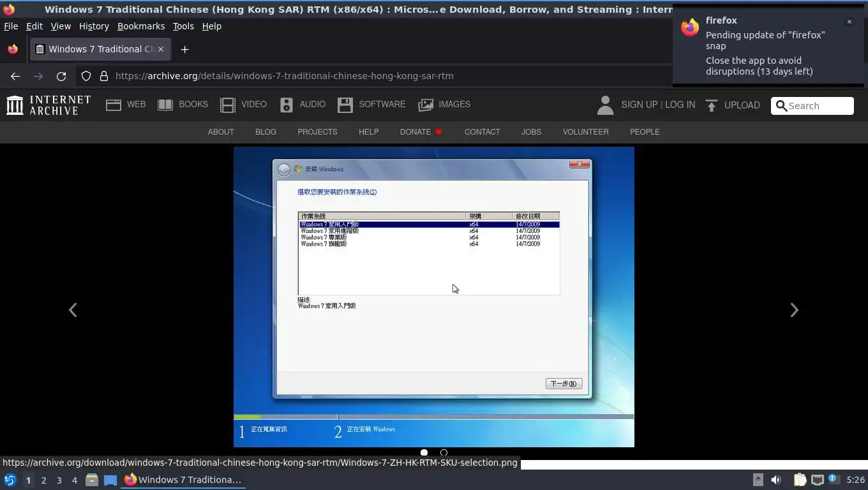Viewport: 868px width, 490px height.
Task: Click the site security padlock icon
Action: click(104, 76)
